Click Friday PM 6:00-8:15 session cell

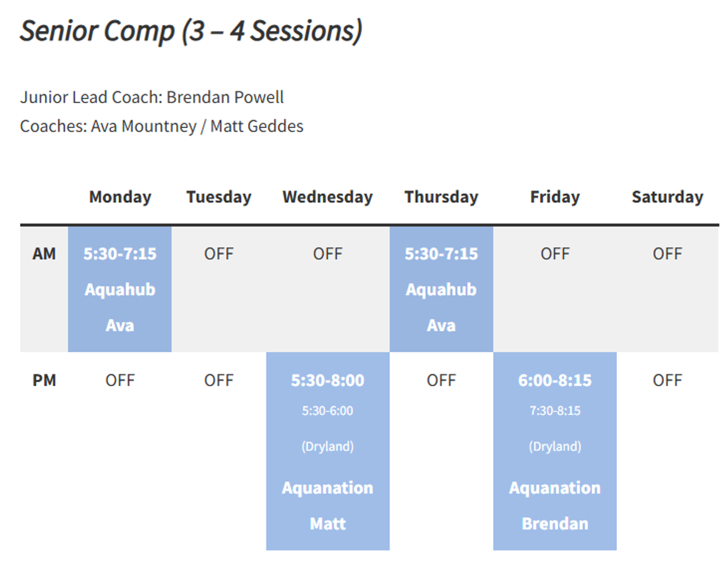555,451
